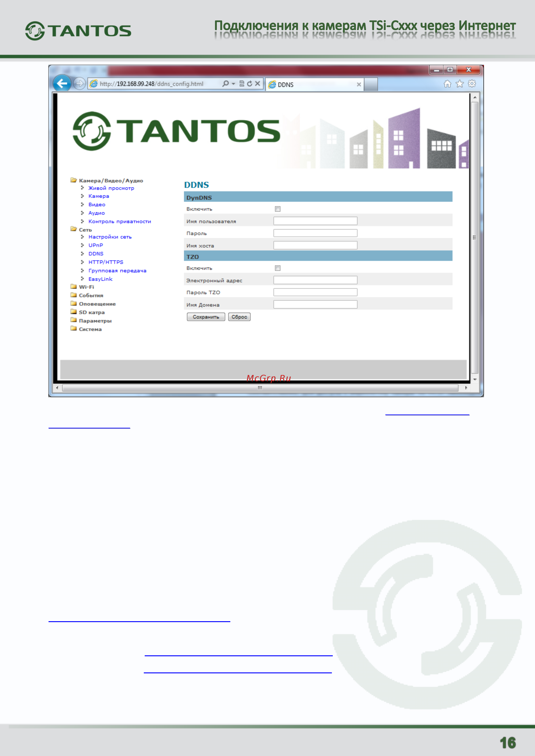The height and width of the screenshot is (756, 535).
Task: Click the EasyLink arrow bullet
Action: (x=82, y=279)
